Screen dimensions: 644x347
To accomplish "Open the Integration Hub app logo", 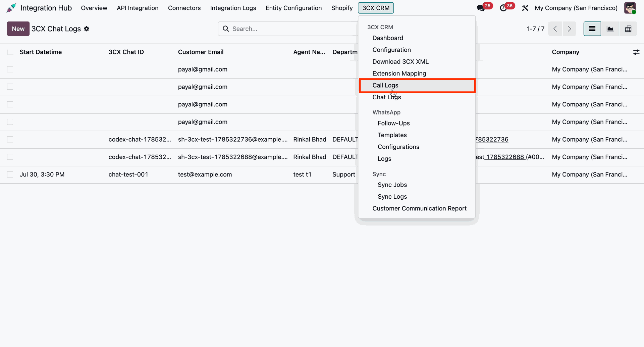I will point(11,8).
